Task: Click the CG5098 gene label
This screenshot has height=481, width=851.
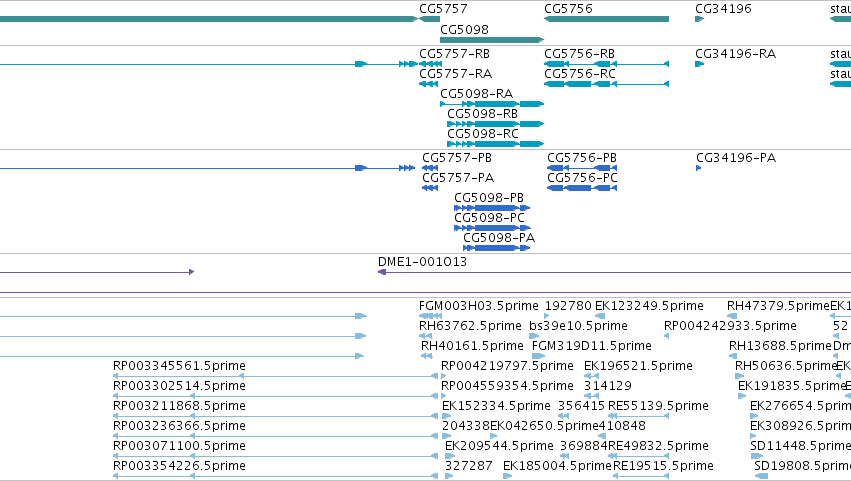Action: pyautogui.click(x=464, y=29)
